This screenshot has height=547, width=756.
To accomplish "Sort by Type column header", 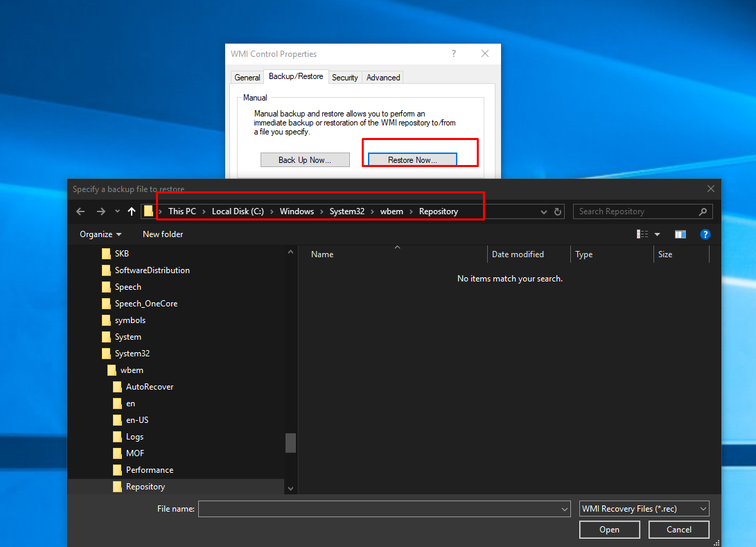I will [584, 254].
